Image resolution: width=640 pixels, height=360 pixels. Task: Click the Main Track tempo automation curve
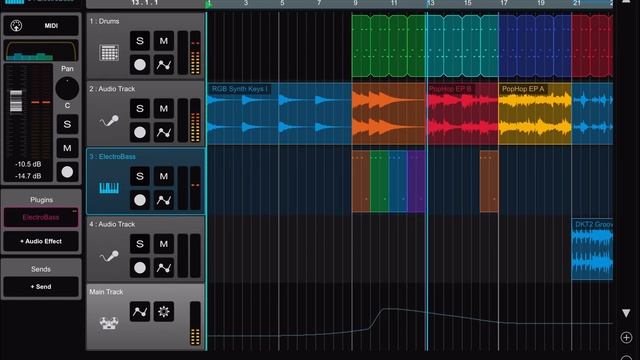tap(410, 322)
